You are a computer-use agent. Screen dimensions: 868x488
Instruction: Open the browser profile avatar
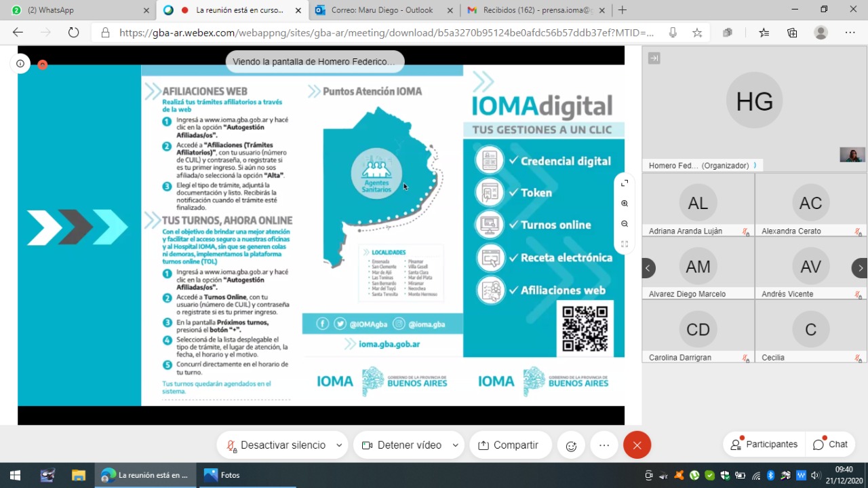point(821,33)
